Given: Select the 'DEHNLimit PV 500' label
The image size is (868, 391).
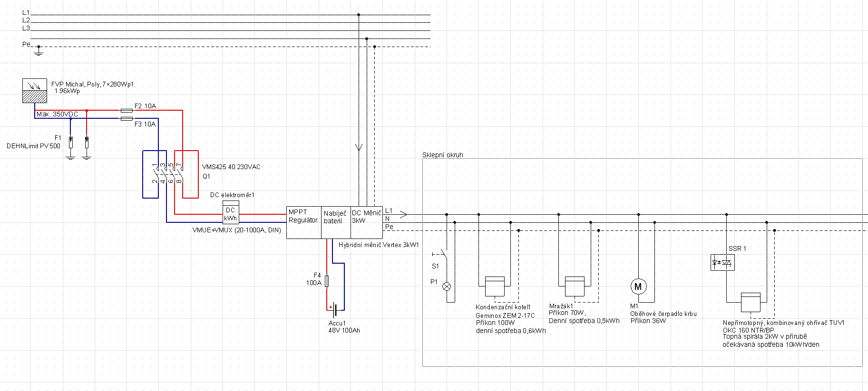Looking at the screenshot, I should point(33,146).
